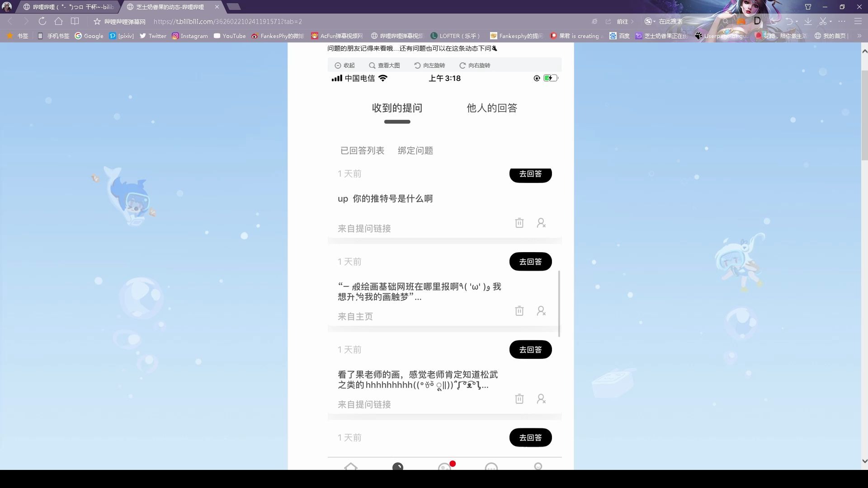Image resolution: width=868 pixels, height=488 pixels.
Task: Open the LOFTER（乐乎）bookmark
Action: click(x=455, y=36)
